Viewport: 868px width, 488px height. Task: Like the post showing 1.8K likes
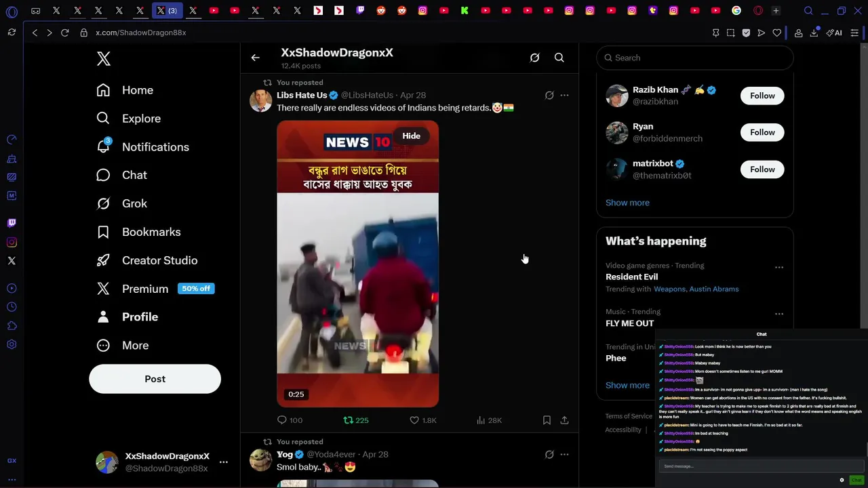[x=423, y=420]
